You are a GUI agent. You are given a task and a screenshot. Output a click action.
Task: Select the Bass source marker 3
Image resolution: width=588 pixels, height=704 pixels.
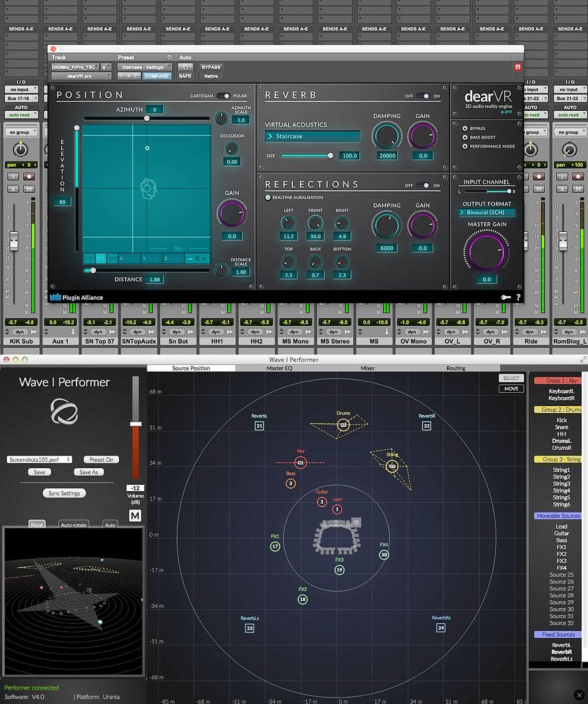291,483
